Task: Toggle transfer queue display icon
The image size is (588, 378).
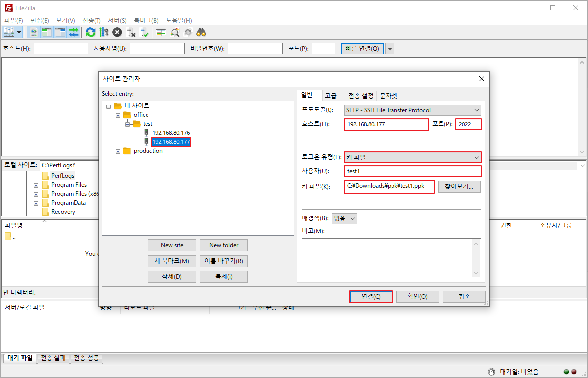Action: click(x=73, y=32)
